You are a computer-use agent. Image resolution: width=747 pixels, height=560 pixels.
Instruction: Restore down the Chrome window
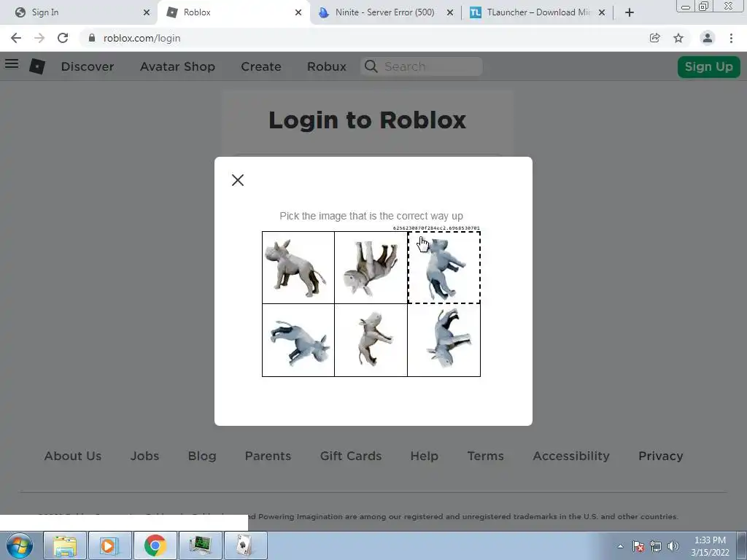(704, 7)
